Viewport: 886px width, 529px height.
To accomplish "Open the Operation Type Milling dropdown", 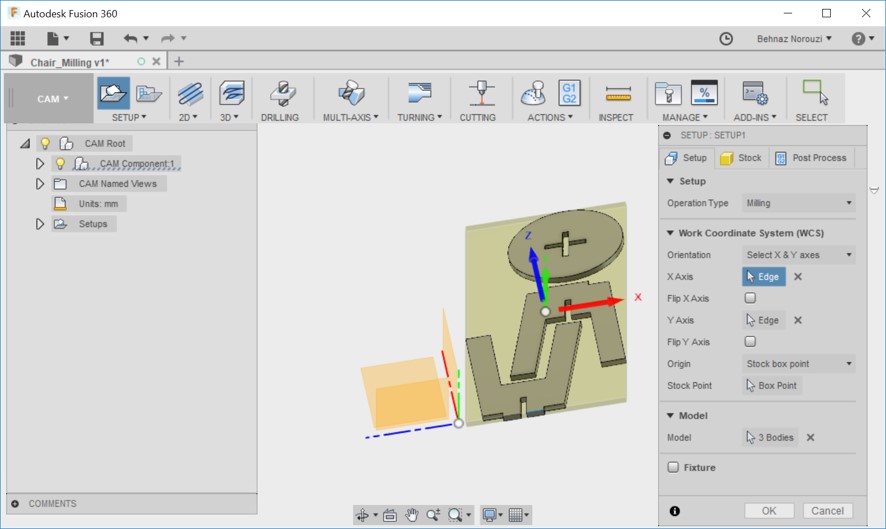I will [x=798, y=203].
